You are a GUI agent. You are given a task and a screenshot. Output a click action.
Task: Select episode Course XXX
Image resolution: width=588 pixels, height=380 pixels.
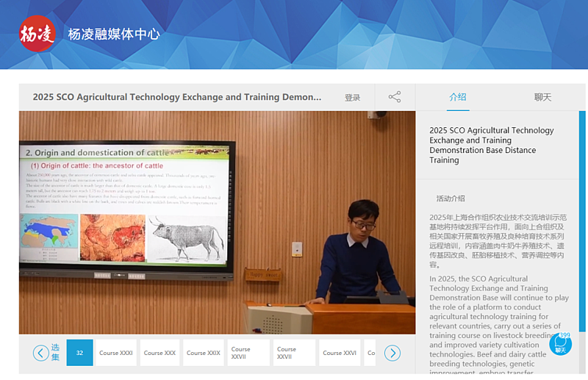pyautogui.click(x=159, y=353)
